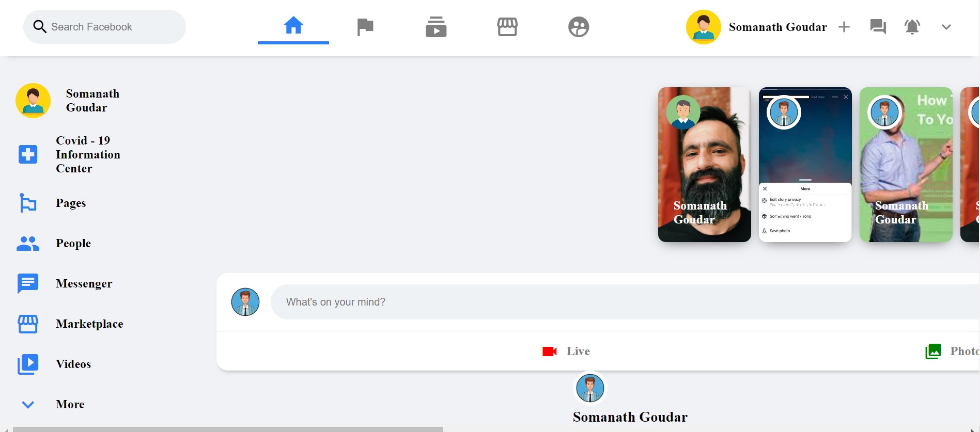Click the Home icon in top navigation
980x432 pixels.
(293, 26)
